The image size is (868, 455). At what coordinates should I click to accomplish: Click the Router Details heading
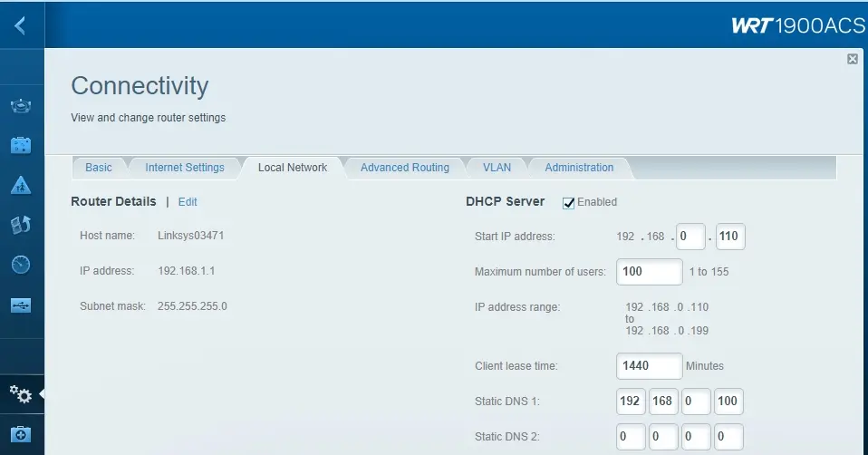coord(113,201)
